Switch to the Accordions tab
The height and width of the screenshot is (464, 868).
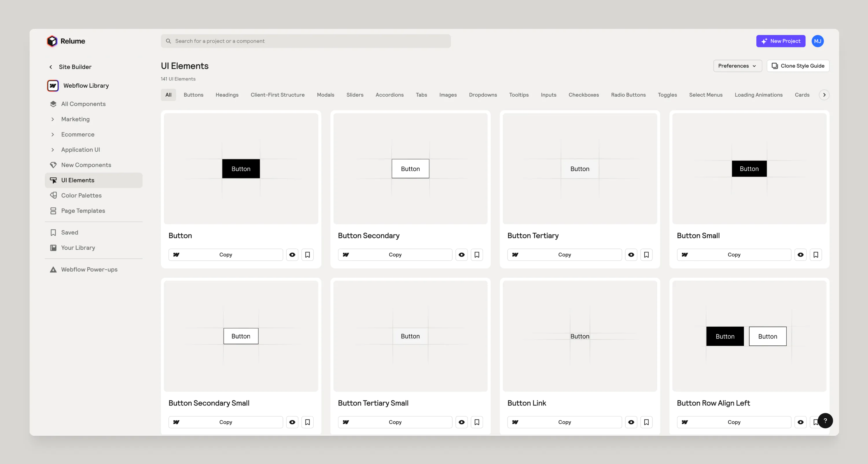click(x=389, y=95)
